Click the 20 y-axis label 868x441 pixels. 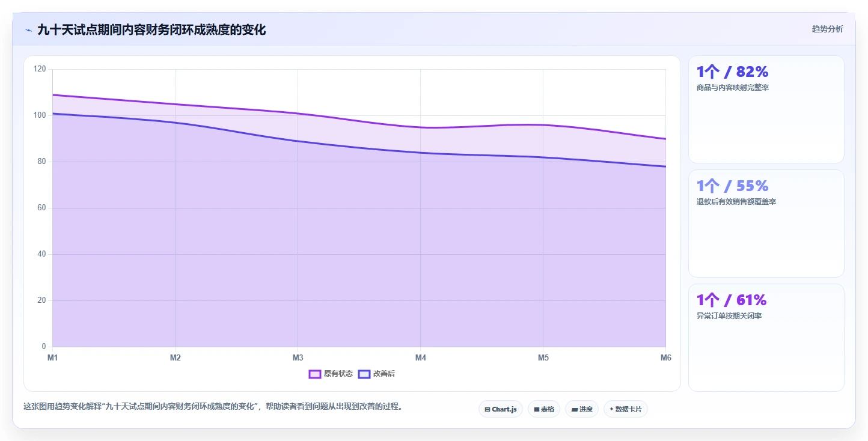click(x=41, y=300)
